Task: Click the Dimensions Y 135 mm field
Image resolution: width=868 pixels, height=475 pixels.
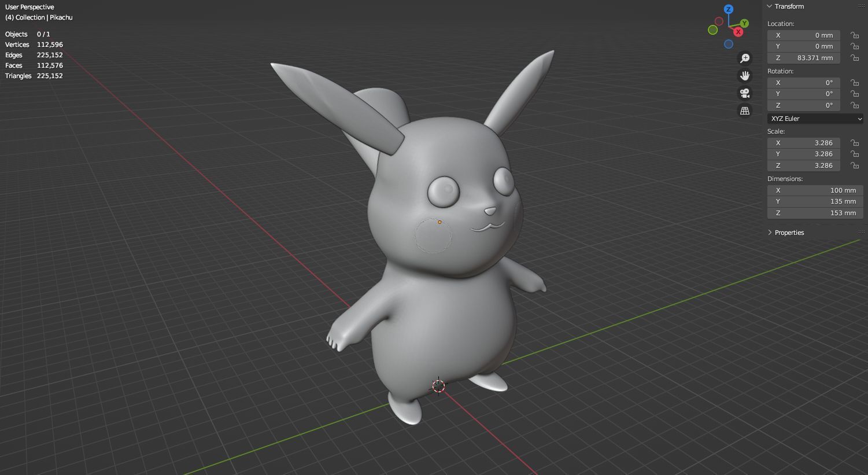Action: point(815,201)
